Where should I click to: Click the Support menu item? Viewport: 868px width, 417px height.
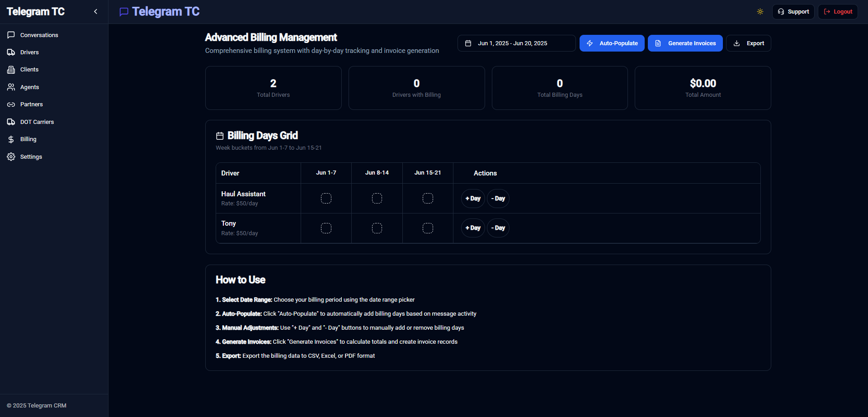click(x=793, y=11)
